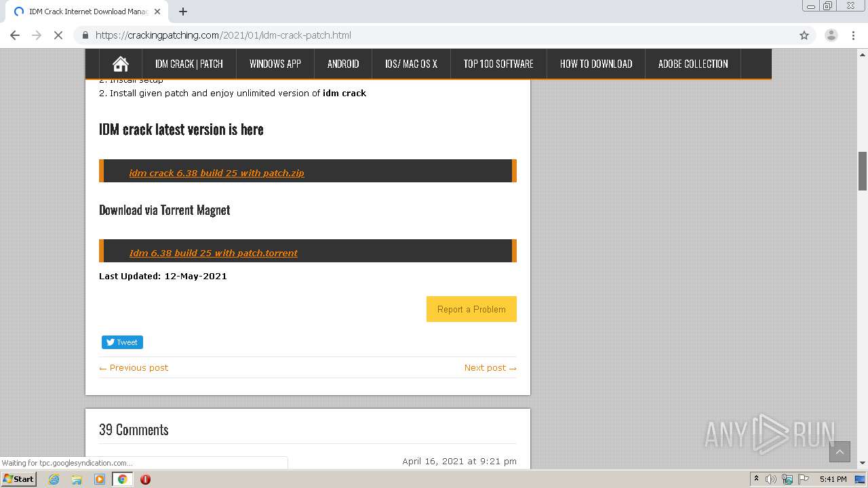868x488 pixels.
Task: Open File Explorer from taskbar
Action: (77, 479)
